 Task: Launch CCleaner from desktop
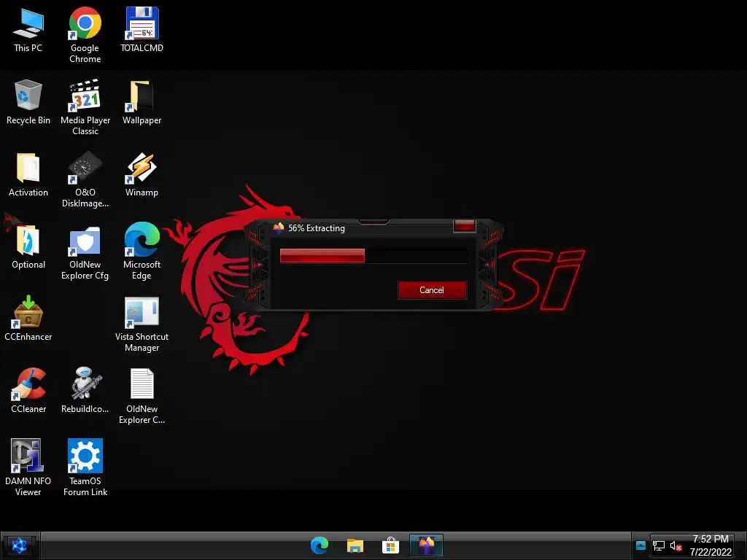pyautogui.click(x=28, y=391)
